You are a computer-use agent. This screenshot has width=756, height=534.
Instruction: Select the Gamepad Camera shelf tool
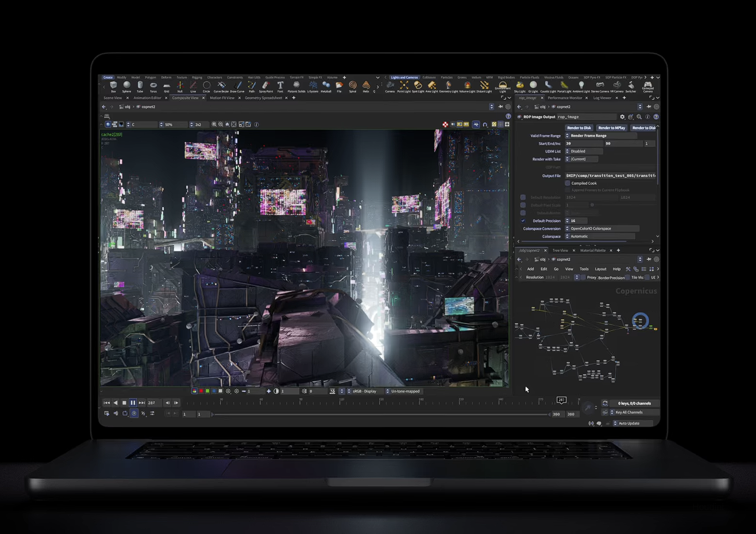(x=648, y=87)
